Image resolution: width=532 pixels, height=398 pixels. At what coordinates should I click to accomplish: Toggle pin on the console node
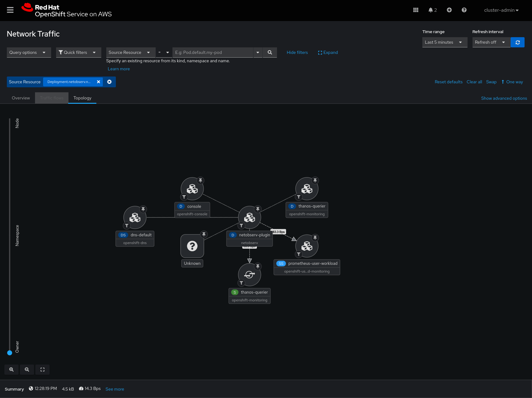click(x=200, y=180)
